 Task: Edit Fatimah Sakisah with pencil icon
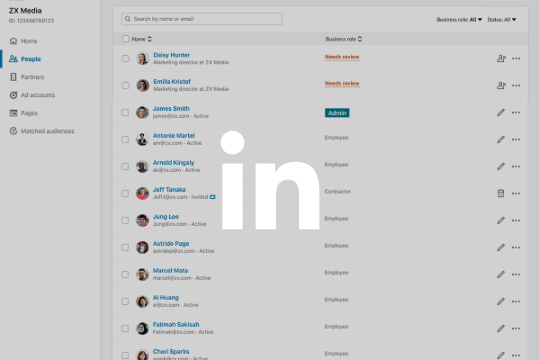tap(501, 328)
